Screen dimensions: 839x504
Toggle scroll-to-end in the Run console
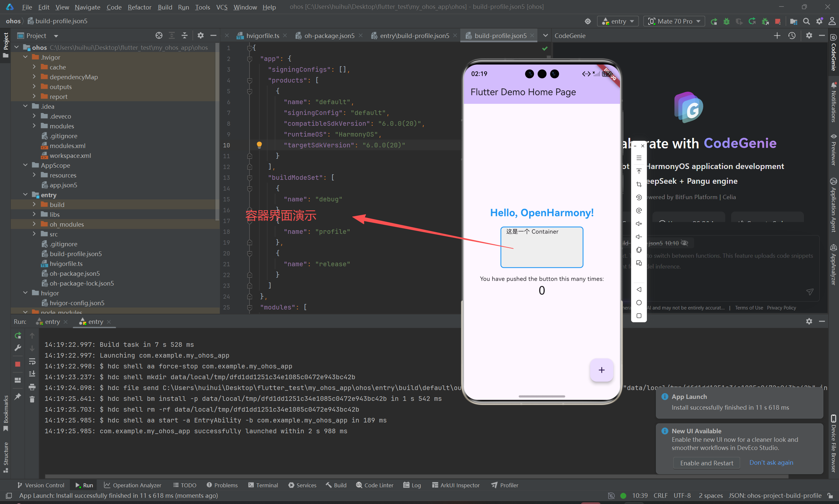[x=32, y=374]
